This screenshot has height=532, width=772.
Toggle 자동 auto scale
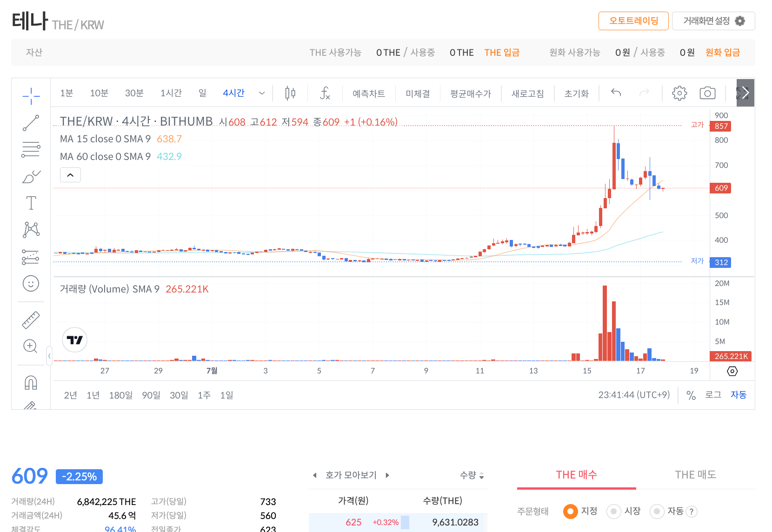coord(739,395)
